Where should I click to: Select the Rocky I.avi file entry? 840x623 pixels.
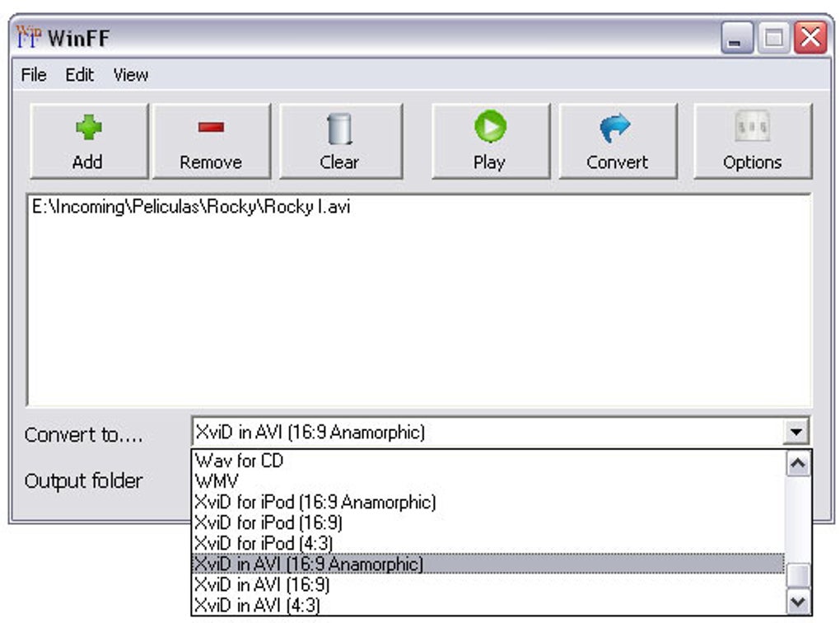tap(191, 207)
